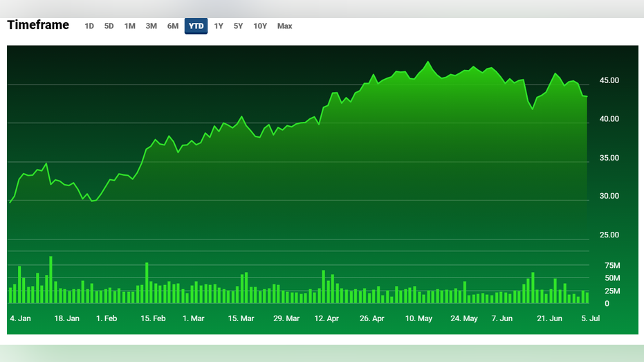Click the 1. Mar date label
This screenshot has height=362, width=644.
click(193, 318)
